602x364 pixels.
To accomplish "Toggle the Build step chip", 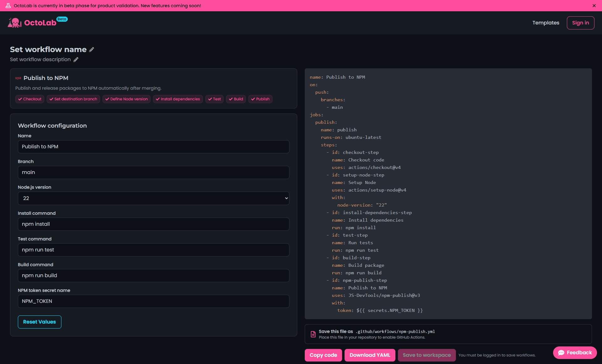I will pyautogui.click(x=236, y=99).
